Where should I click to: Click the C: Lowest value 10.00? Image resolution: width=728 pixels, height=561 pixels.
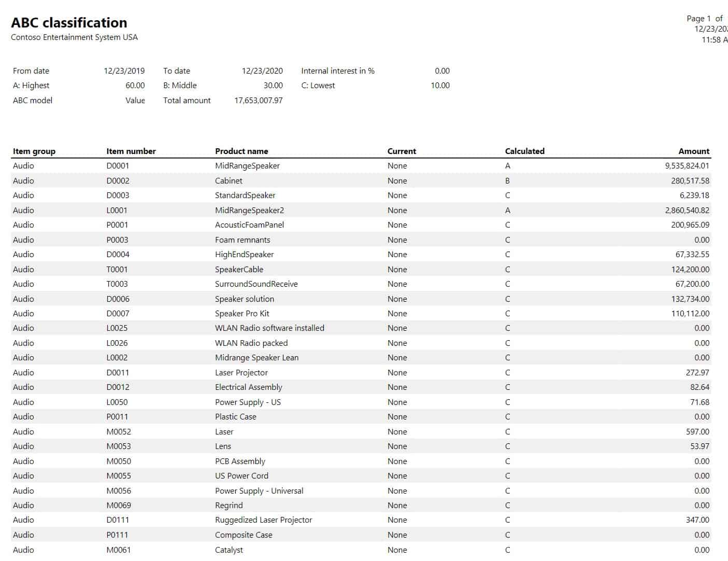pyautogui.click(x=440, y=86)
